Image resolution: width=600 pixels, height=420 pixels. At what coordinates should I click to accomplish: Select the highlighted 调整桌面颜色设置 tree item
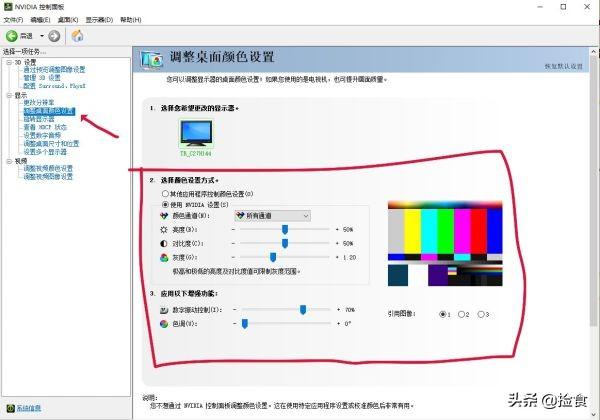tap(49, 111)
